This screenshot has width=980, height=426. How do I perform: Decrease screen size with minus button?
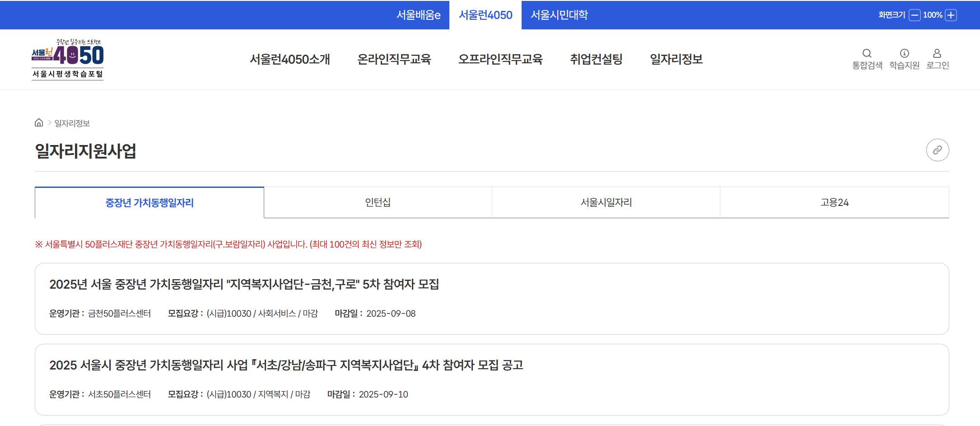(915, 15)
